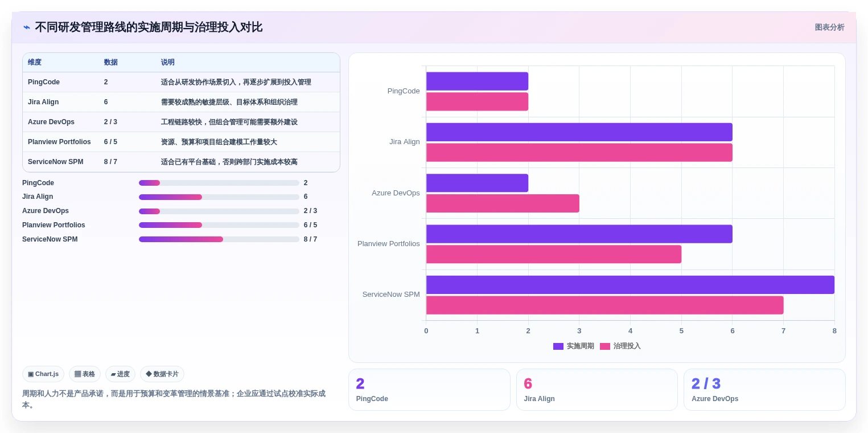Viewport: 868px width, 433px height.
Task: Click the Jira Align progress bar
Action: point(219,197)
